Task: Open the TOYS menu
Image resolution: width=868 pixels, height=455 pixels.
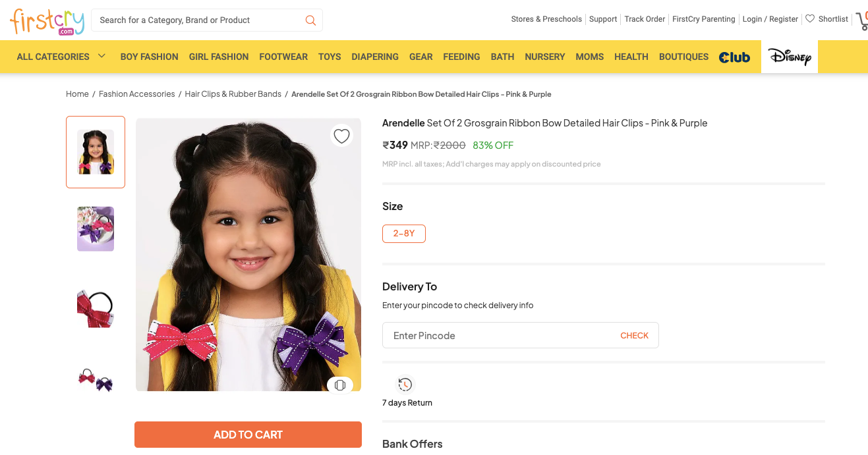Action: 330,57
